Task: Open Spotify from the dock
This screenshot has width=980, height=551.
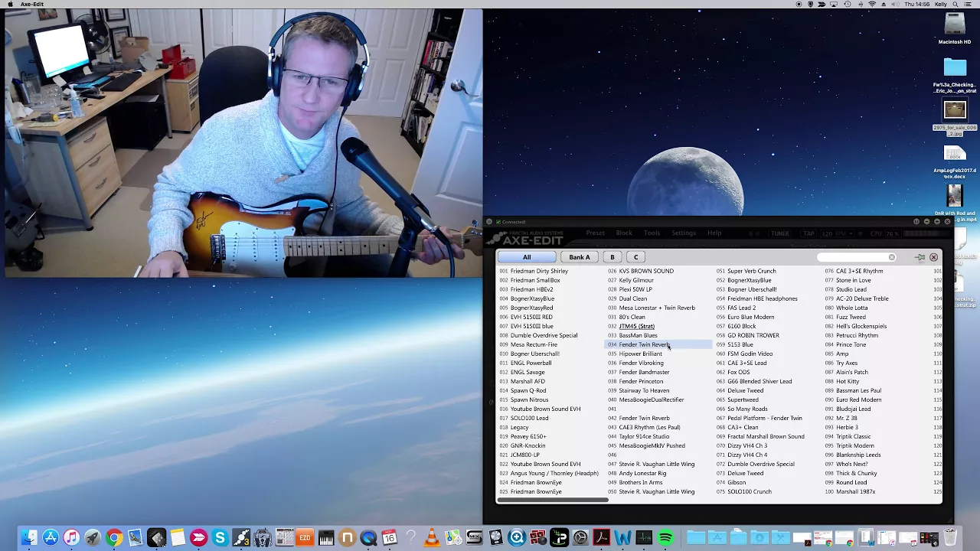Action: (x=665, y=538)
